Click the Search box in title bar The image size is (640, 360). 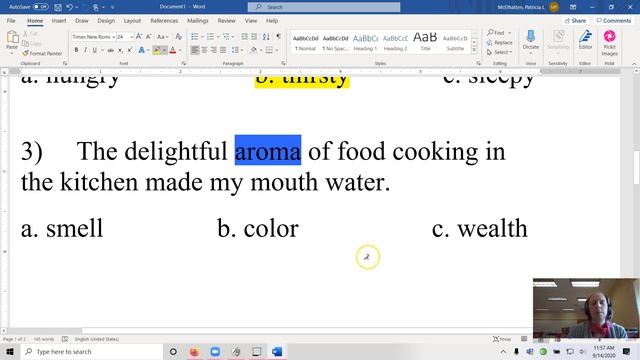click(x=324, y=7)
